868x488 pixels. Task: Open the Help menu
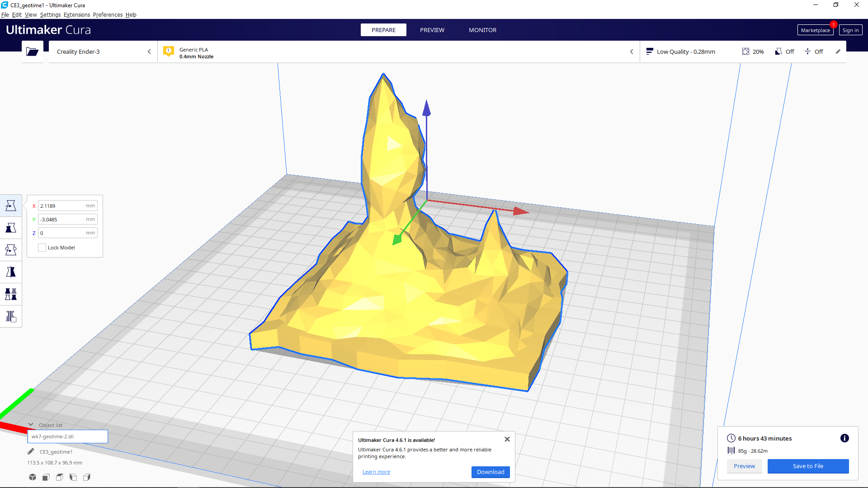[131, 14]
